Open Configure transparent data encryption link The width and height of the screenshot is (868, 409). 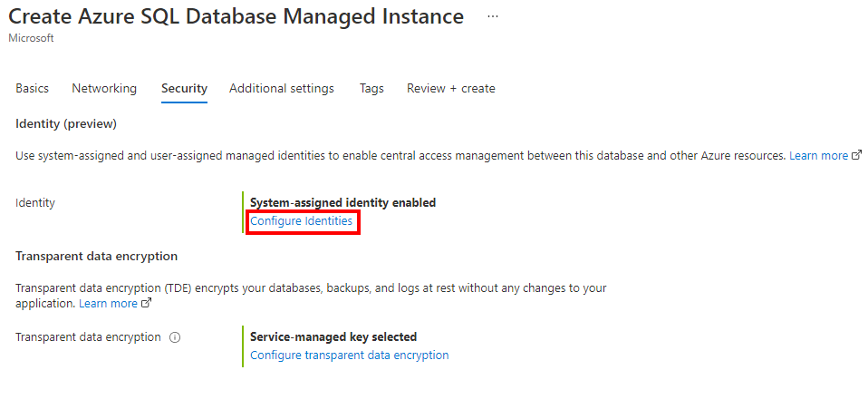tap(349, 355)
